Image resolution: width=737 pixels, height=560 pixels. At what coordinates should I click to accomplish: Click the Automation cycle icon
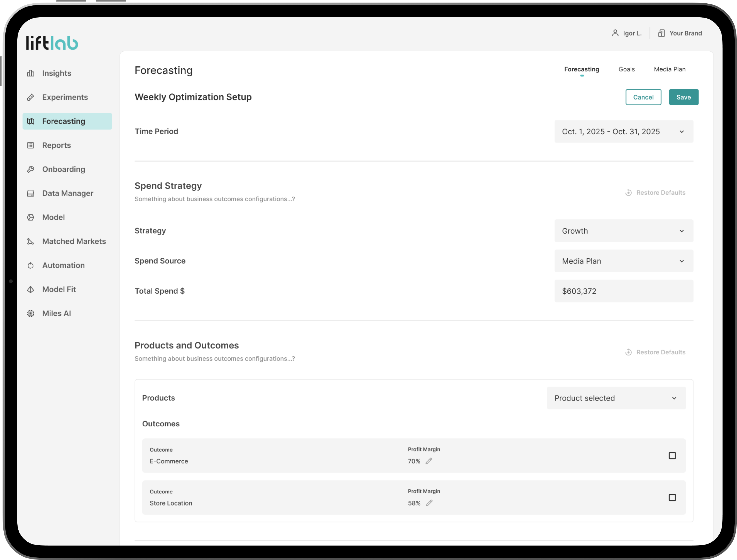(x=31, y=265)
